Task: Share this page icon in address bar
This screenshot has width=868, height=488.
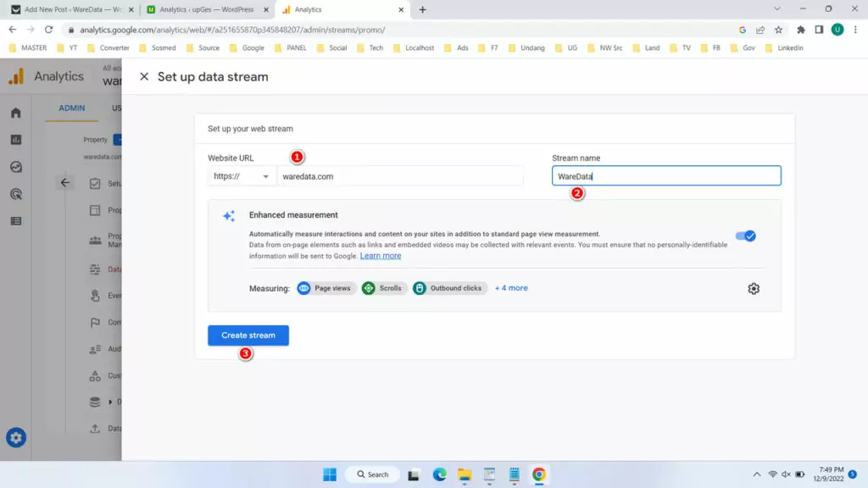Action: point(760,30)
